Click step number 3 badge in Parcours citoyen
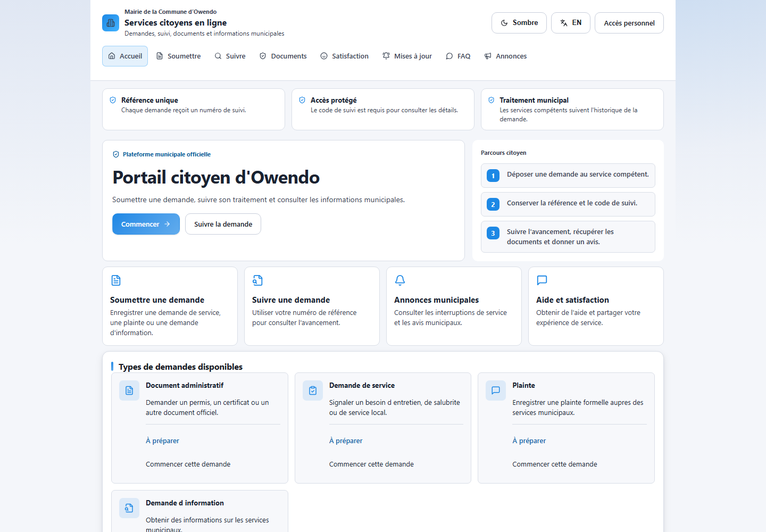 tap(493, 233)
